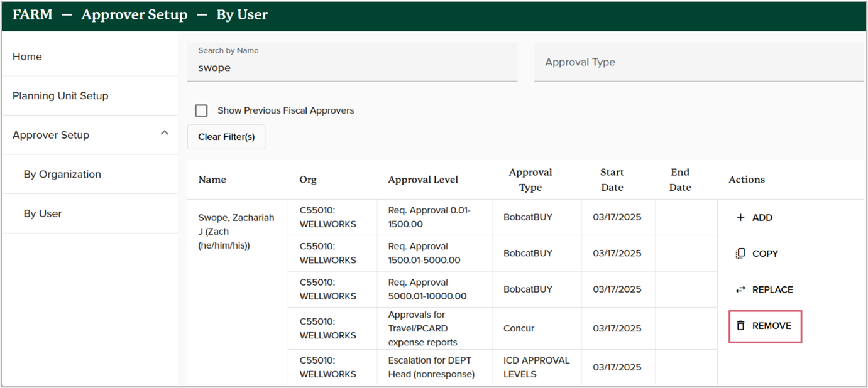Click the trash can icon beside REMOVE
868x388 pixels.
(740, 326)
